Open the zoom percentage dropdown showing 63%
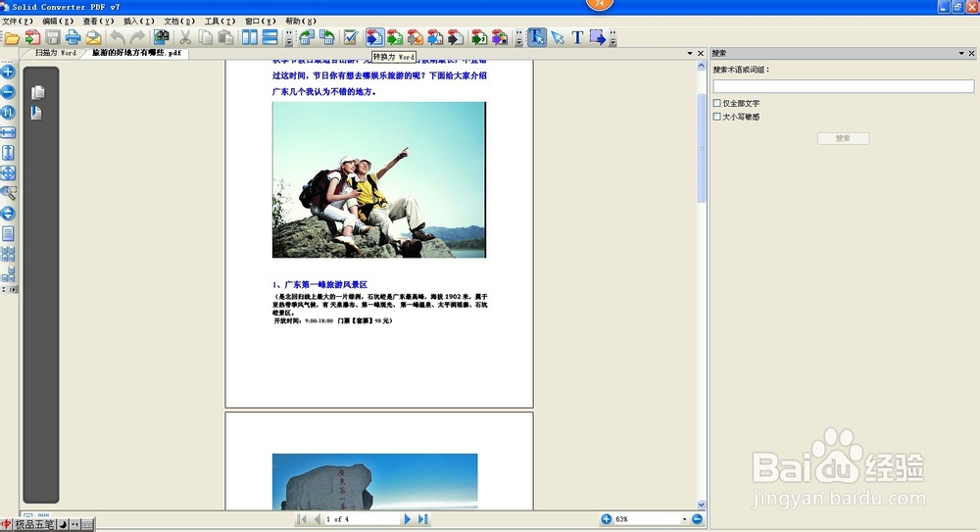Screen dimensions: 980x532 tap(684, 519)
